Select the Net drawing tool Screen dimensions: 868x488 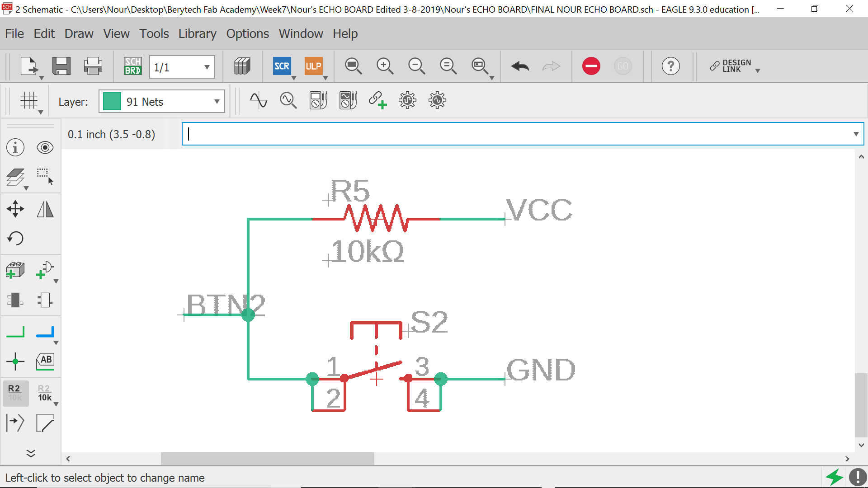tap(15, 332)
